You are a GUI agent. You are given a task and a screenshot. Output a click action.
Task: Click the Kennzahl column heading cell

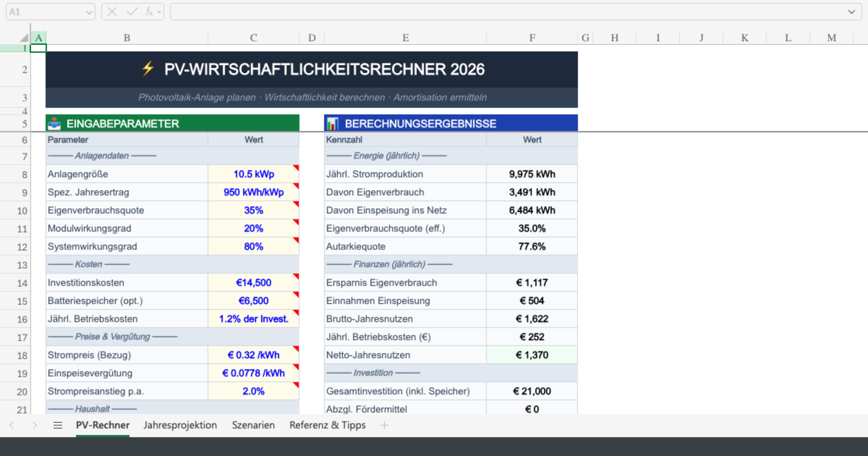point(405,140)
